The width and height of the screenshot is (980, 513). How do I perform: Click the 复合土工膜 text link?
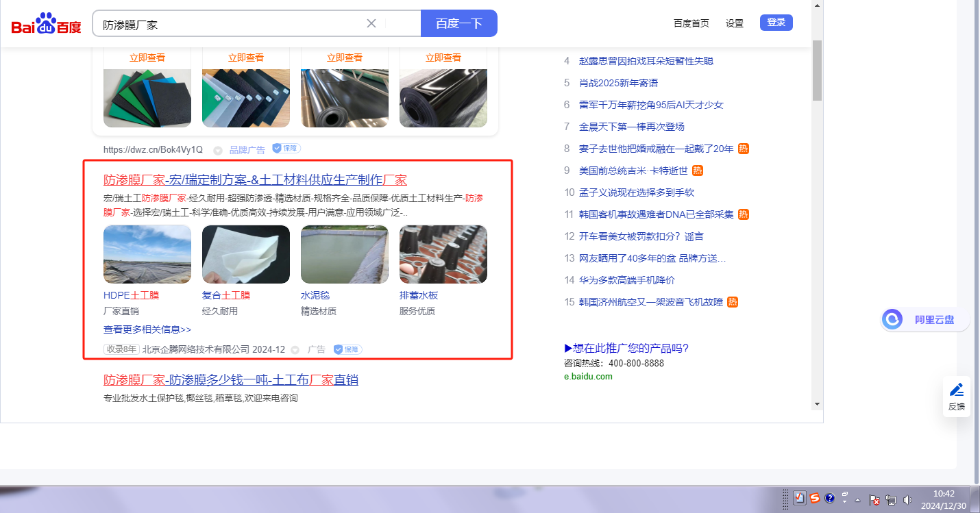tap(226, 295)
